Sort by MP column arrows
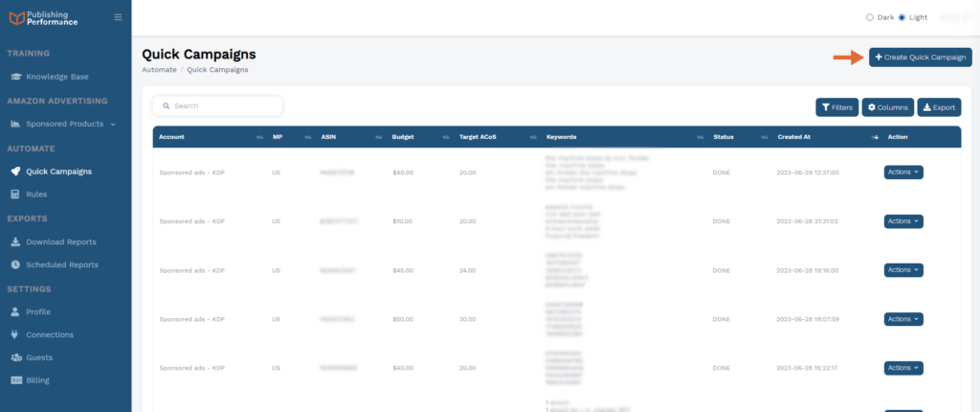The width and height of the screenshot is (980, 412). 308,137
